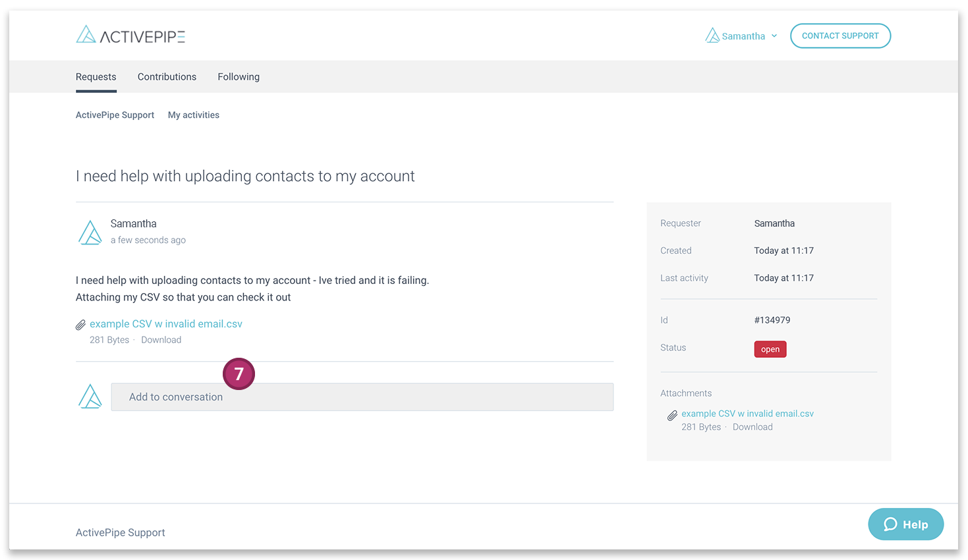
Task: Open Samantha's avatar icon in the header
Action: click(x=713, y=36)
